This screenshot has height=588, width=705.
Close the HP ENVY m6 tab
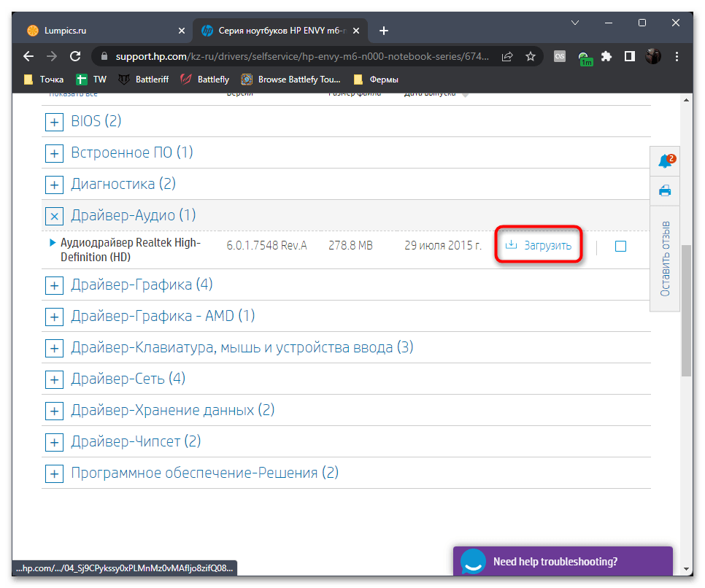coord(356,31)
